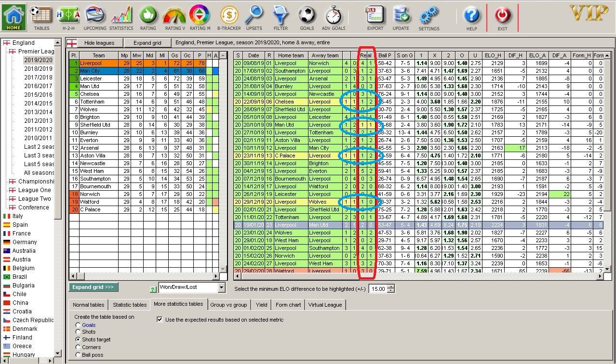Switch to the More statistics tables tab
616x364 pixels.
(x=178, y=304)
